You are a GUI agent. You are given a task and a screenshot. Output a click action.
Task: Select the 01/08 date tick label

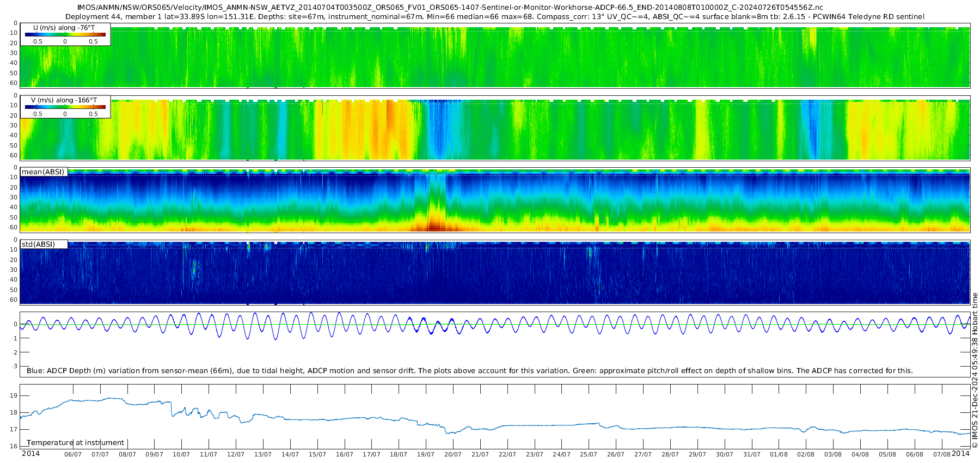click(779, 454)
